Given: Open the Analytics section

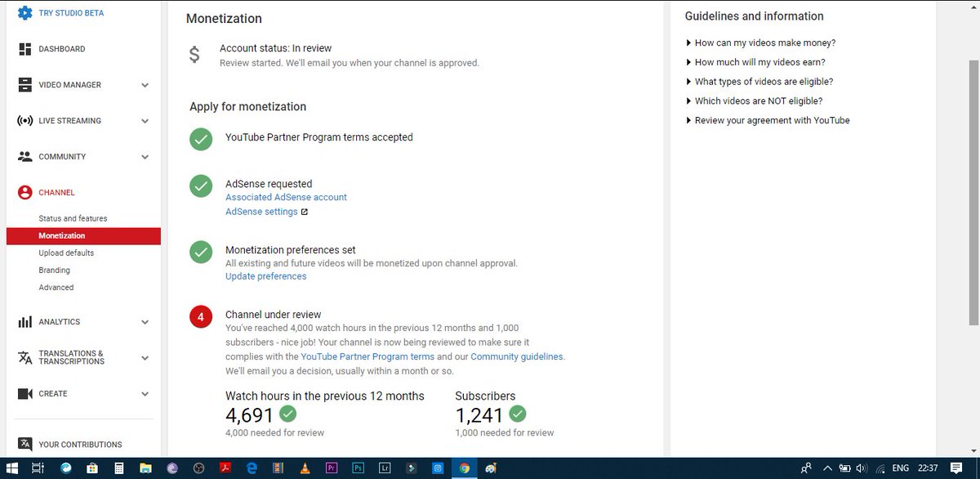Looking at the screenshot, I should tap(59, 322).
